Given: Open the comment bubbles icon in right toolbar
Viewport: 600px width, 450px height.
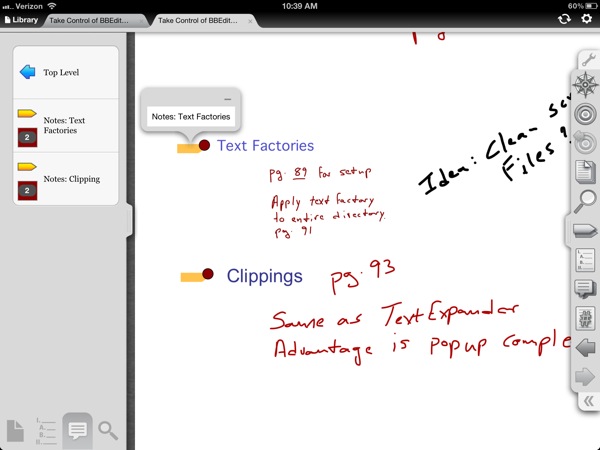Looking at the screenshot, I should (x=585, y=289).
